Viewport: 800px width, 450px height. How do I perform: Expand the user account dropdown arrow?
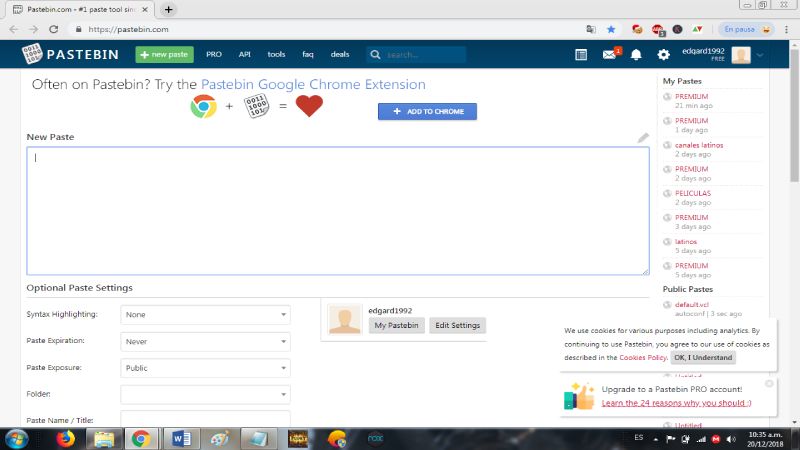point(760,55)
